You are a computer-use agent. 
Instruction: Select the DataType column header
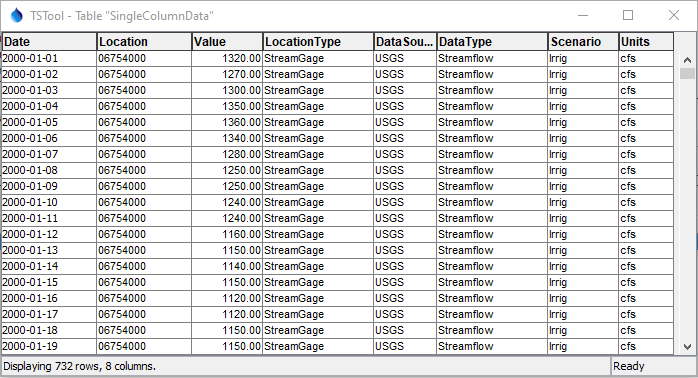click(492, 42)
